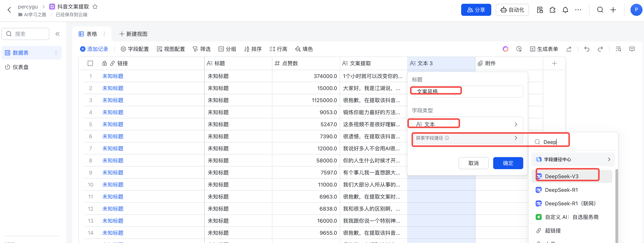This screenshot has height=243, width=644.
Task: Open the 未知标题 link in row 7
Action: point(113,148)
